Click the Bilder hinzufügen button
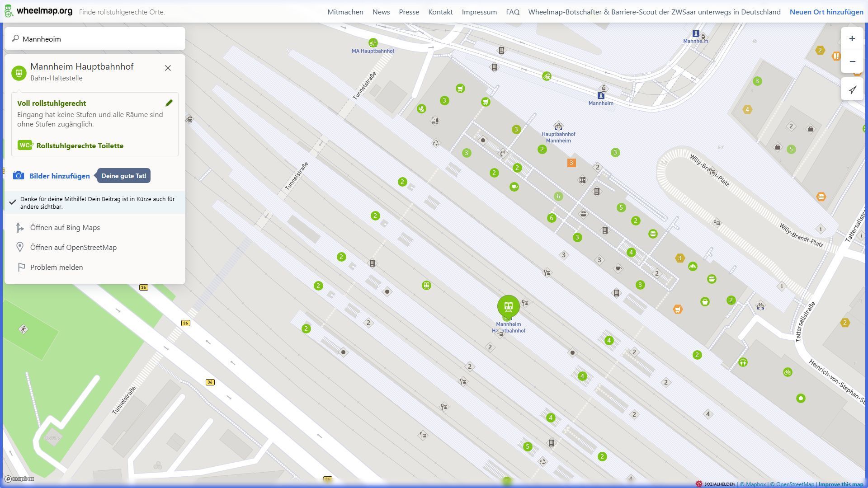 (x=59, y=176)
